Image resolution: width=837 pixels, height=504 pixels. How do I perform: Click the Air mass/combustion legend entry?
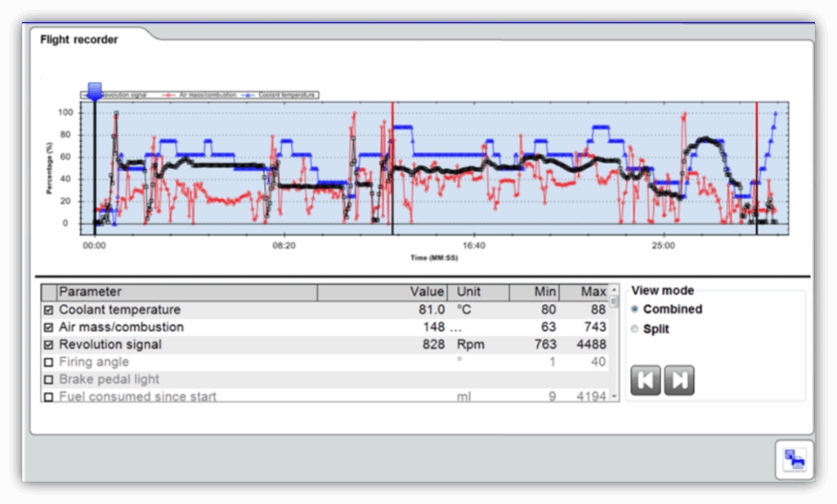pyautogui.click(x=204, y=95)
